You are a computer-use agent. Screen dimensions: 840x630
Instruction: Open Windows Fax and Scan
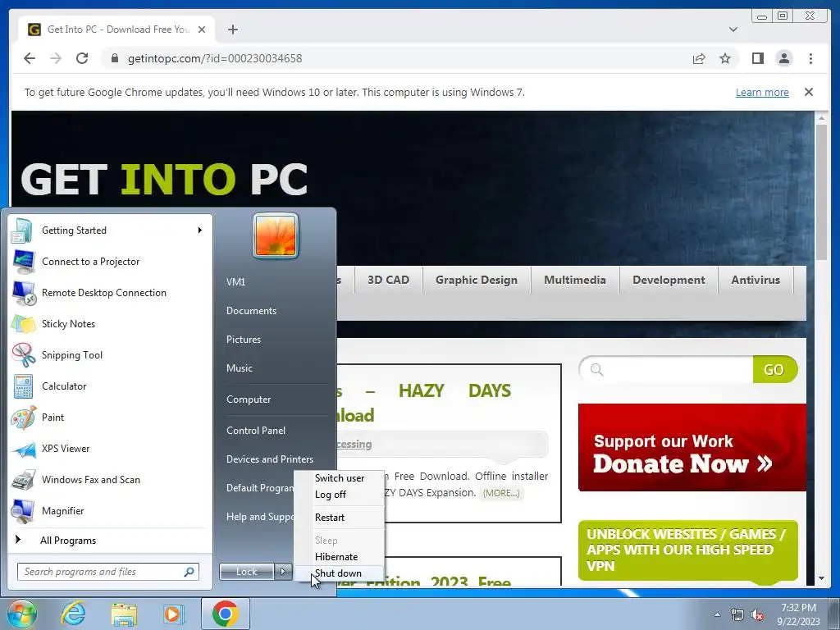click(x=110, y=479)
